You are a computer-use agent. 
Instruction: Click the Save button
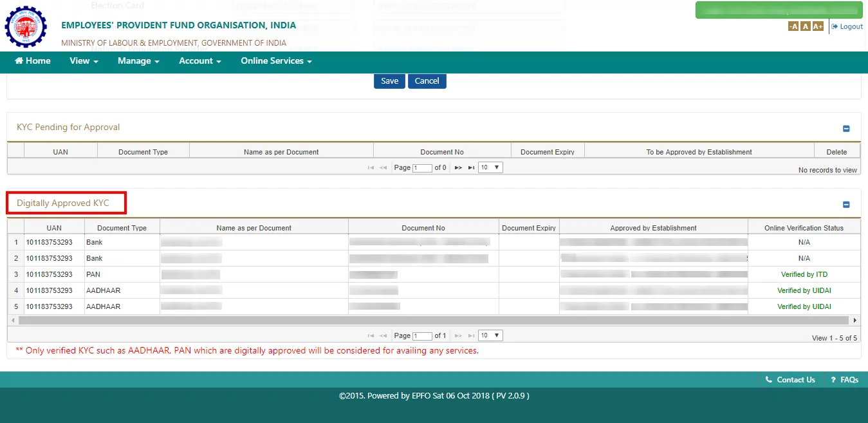pyautogui.click(x=389, y=81)
